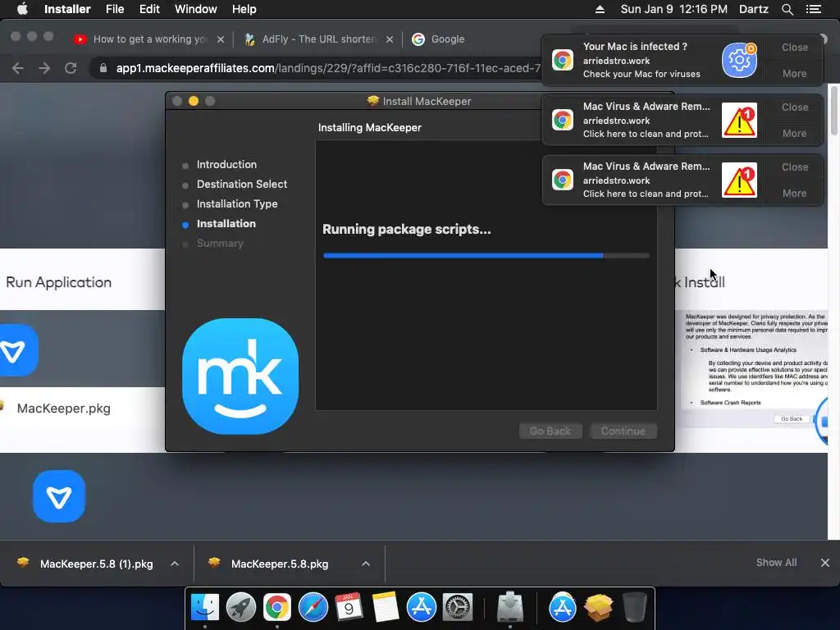Click the MacKeeper logo in installer
840x630 pixels.
240,376
